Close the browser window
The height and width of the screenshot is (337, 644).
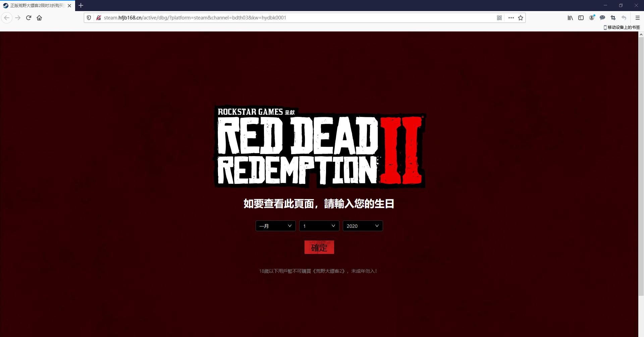tap(636, 5)
